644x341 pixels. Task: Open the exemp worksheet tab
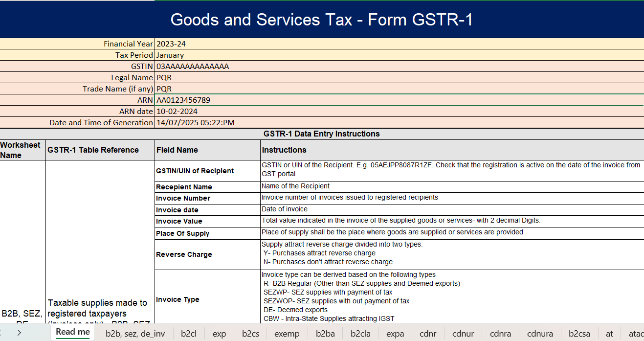[x=287, y=333]
